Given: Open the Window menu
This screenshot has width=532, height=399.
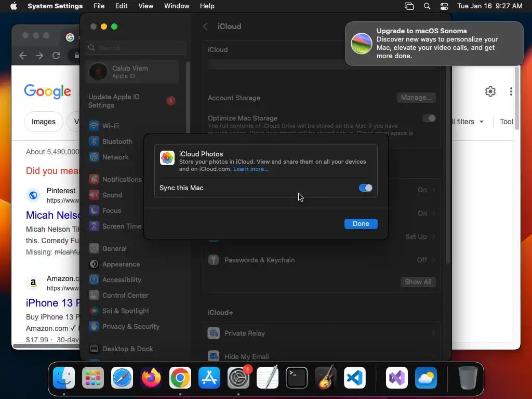Looking at the screenshot, I should click(177, 6).
